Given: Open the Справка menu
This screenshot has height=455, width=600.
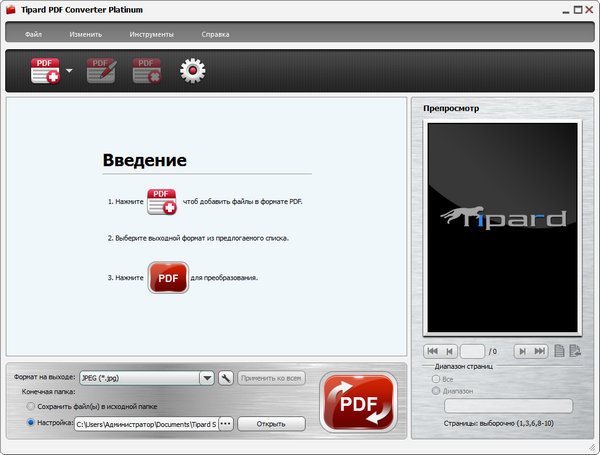Looking at the screenshot, I should pos(215,34).
